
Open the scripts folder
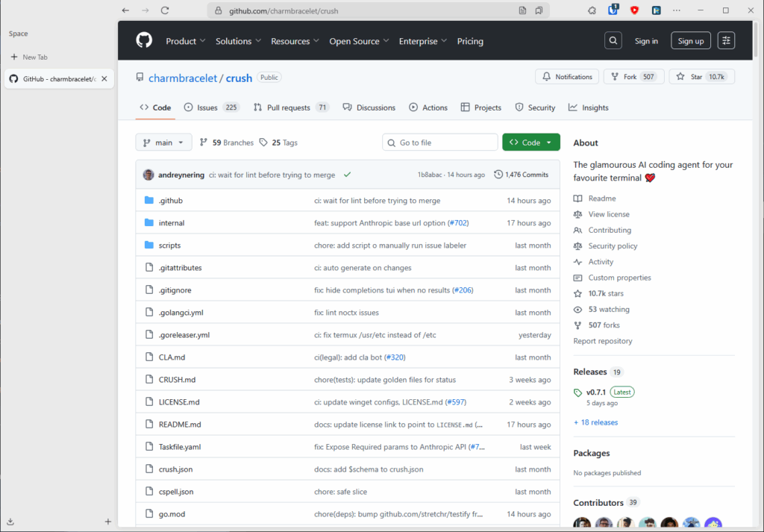click(x=169, y=245)
